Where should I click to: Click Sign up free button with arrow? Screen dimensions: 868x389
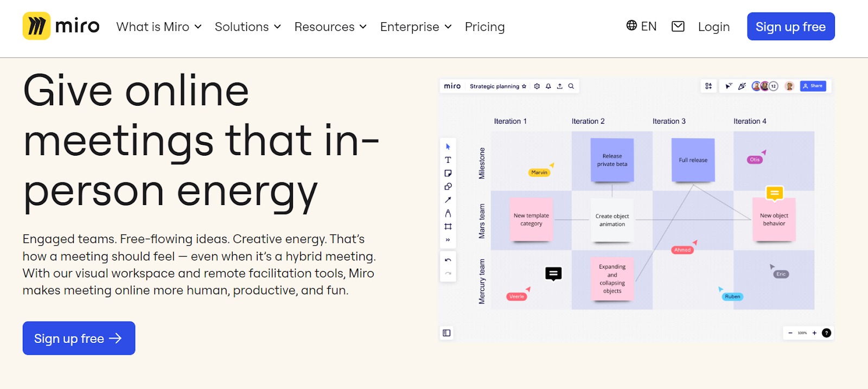pos(79,339)
